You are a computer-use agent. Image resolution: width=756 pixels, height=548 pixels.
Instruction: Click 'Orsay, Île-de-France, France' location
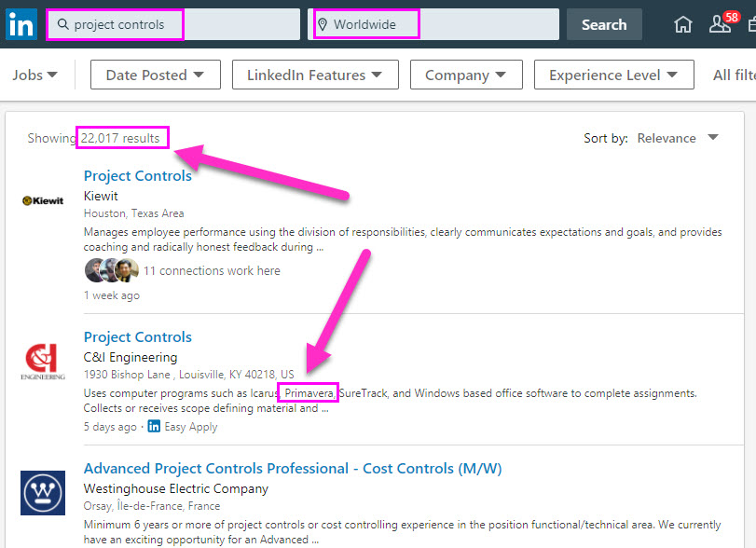[152, 505]
